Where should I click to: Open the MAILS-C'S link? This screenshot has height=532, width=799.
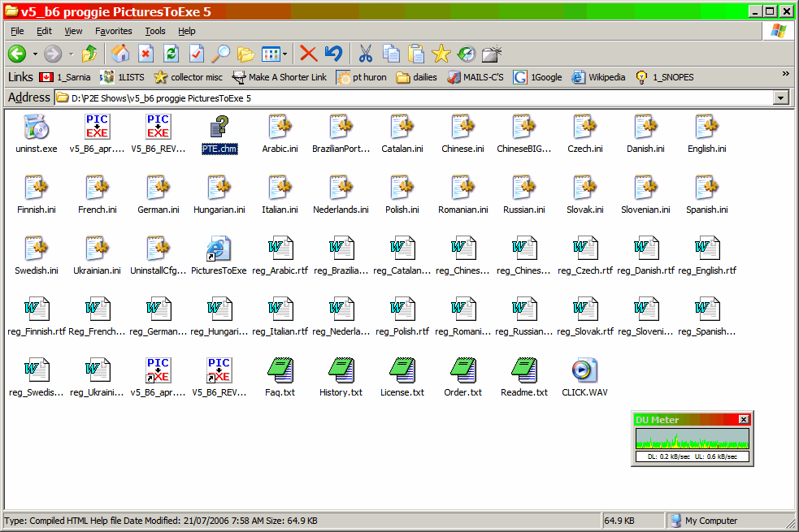(475, 77)
